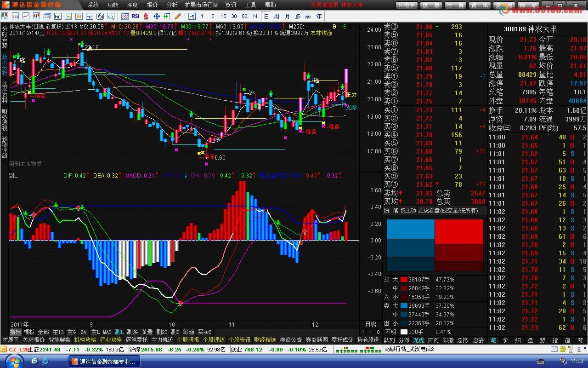The height and width of the screenshot is (368, 588).
Task: Click the zoom in plus button below chart
Action: coord(363,332)
